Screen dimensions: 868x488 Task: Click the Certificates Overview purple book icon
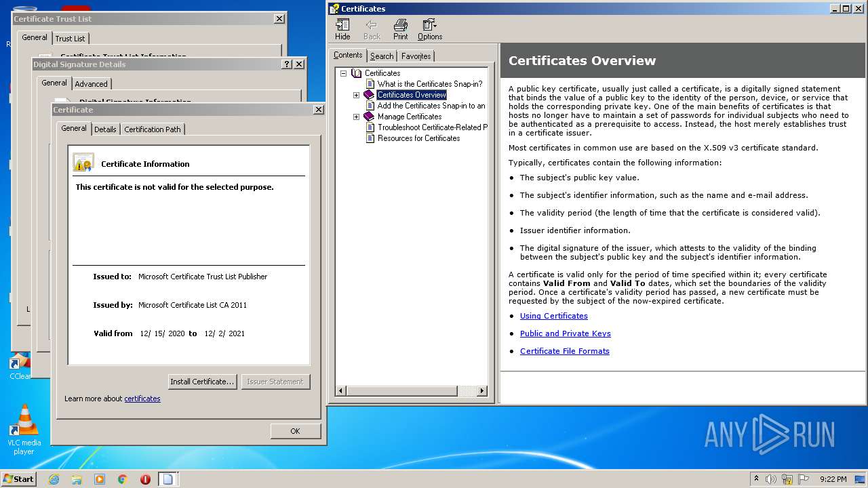point(369,95)
